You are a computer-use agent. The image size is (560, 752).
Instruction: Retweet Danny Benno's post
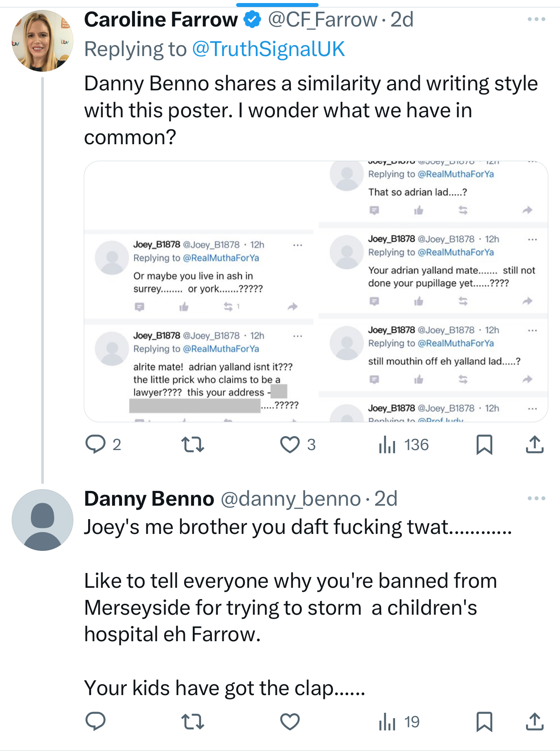pyautogui.click(x=192, y=722)
